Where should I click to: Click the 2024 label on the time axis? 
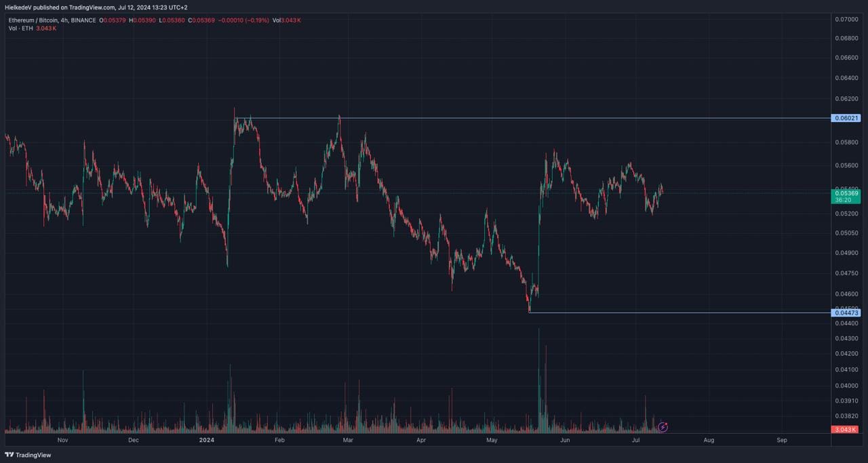click(206, 440)
